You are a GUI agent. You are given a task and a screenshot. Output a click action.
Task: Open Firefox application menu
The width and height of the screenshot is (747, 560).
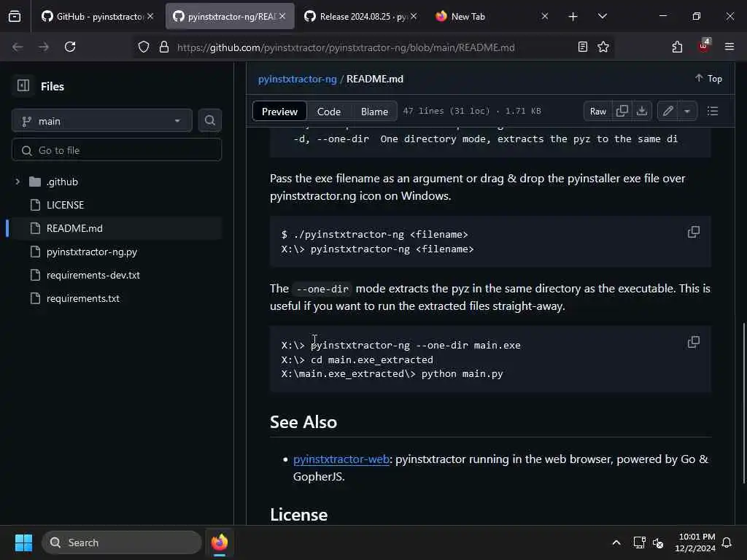pyautogui.click(x=729, y=47)
